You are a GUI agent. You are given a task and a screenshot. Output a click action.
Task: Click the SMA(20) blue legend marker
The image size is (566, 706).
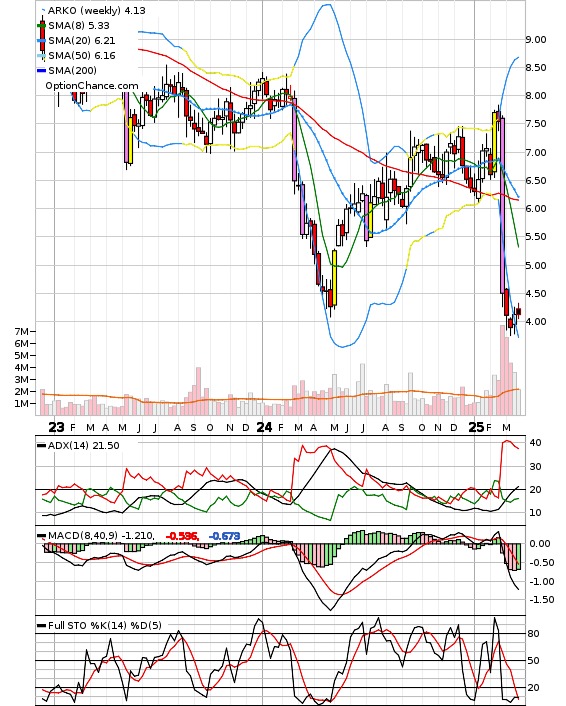(41, 41)
